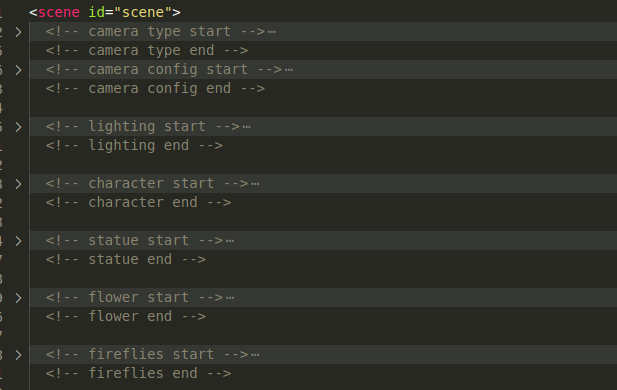Click the ellipsis after camera type start

point(272,32)
